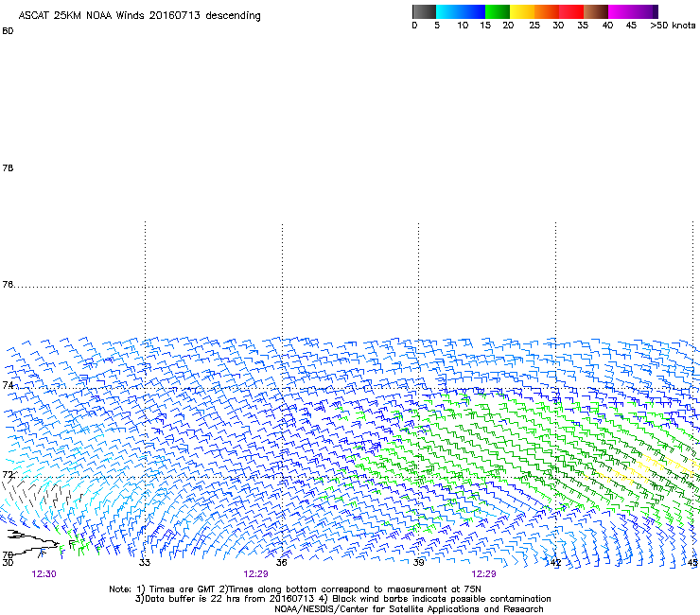The height and width of the screenshot is (615, 700).
Task: Click the black coastline outline at bottom left
Action: click(x=32, y=542)
